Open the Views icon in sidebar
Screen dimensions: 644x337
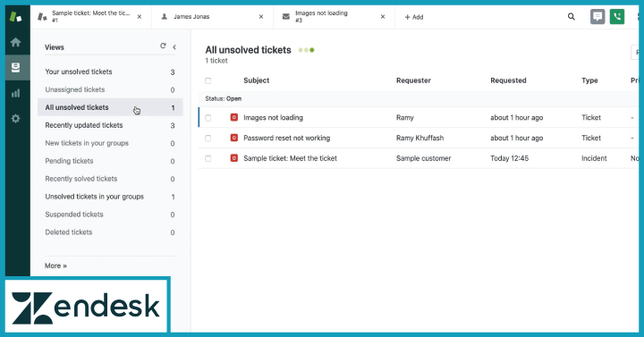click(x=15, y=67)
